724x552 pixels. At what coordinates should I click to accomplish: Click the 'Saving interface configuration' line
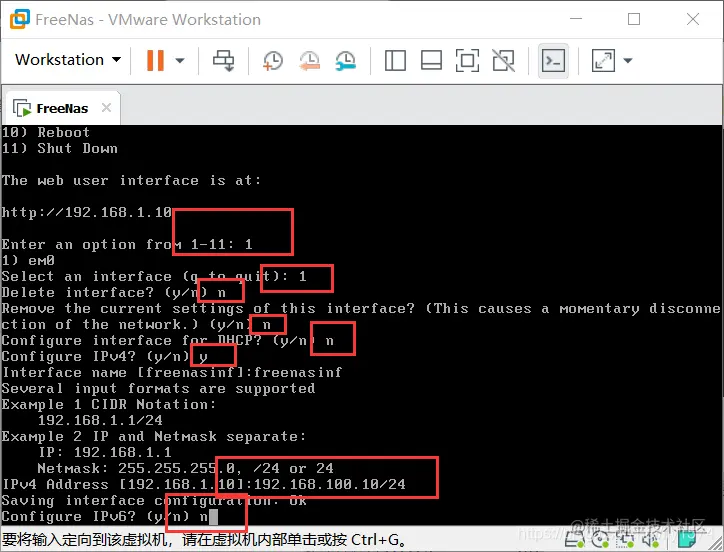point(154,501)
